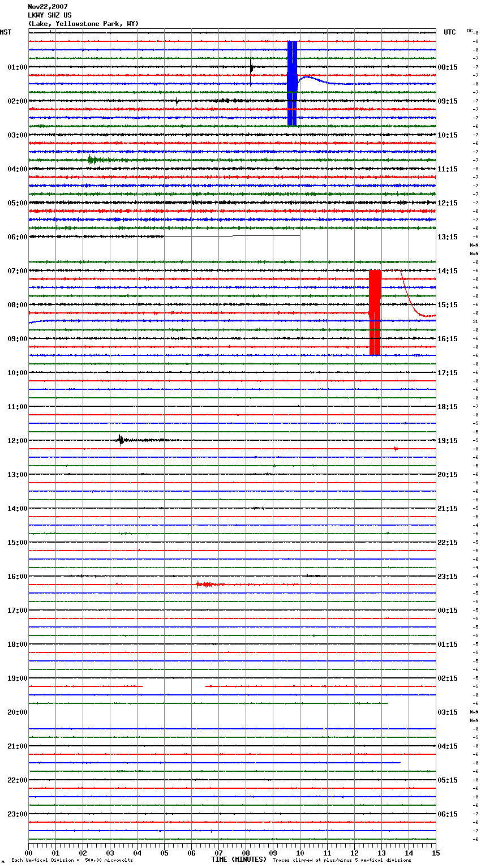Select the 20:00 MST time label
The image size is (481, 868).
click(18, 712)
